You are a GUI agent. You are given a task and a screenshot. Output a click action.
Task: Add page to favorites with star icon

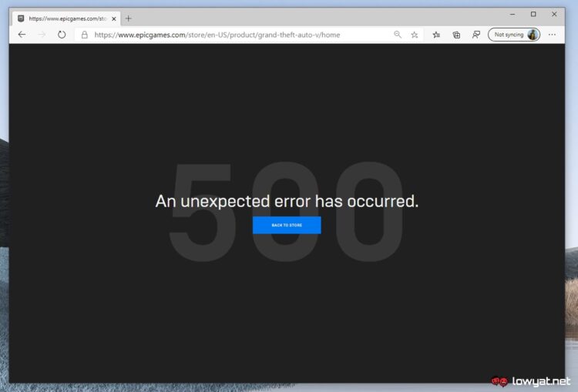click(415, 35)
